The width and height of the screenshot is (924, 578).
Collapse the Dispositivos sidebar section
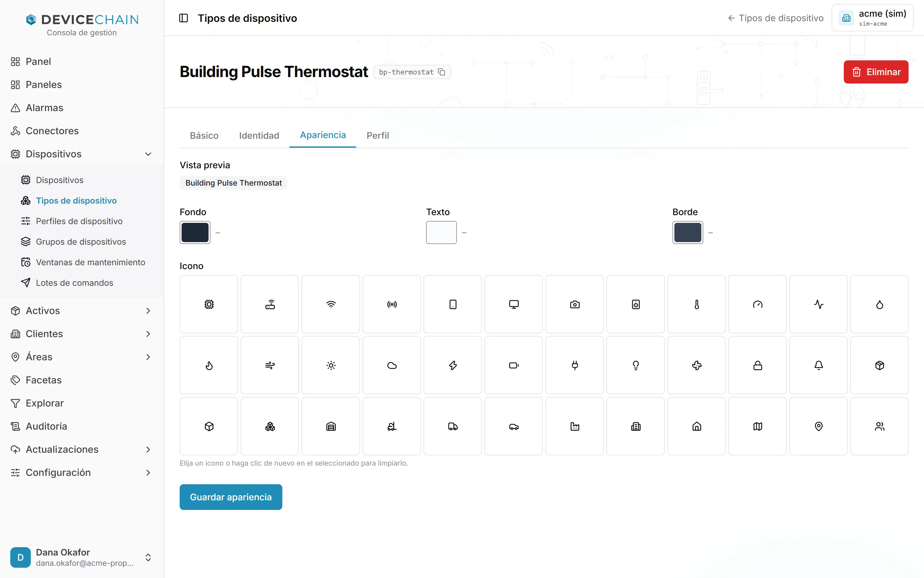[x=81, y=154]
